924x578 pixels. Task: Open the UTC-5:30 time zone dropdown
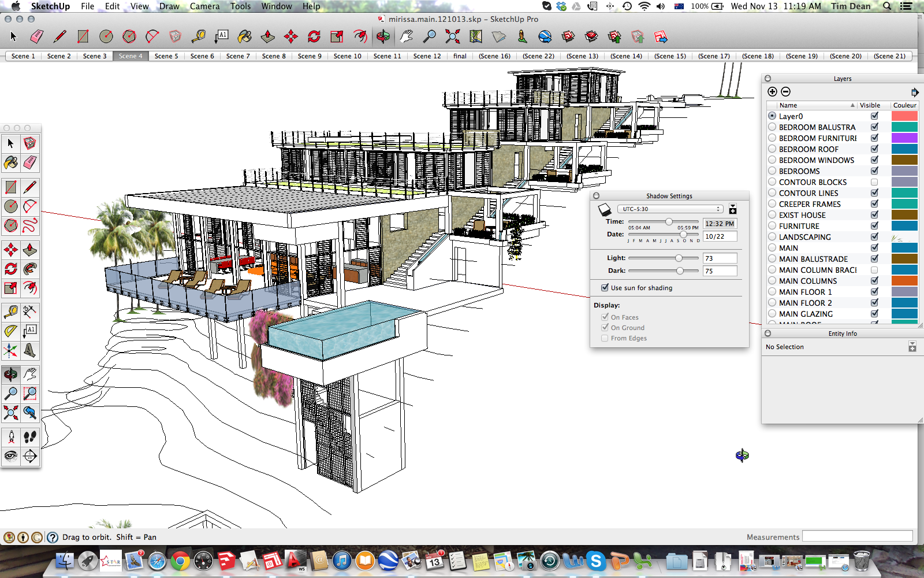[670, 209]
